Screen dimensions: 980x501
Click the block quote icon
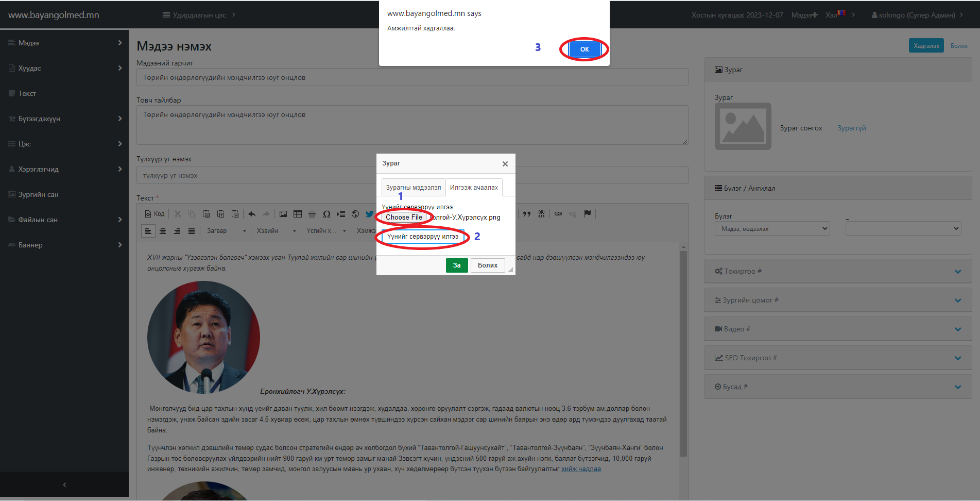(x=527, y=214)
